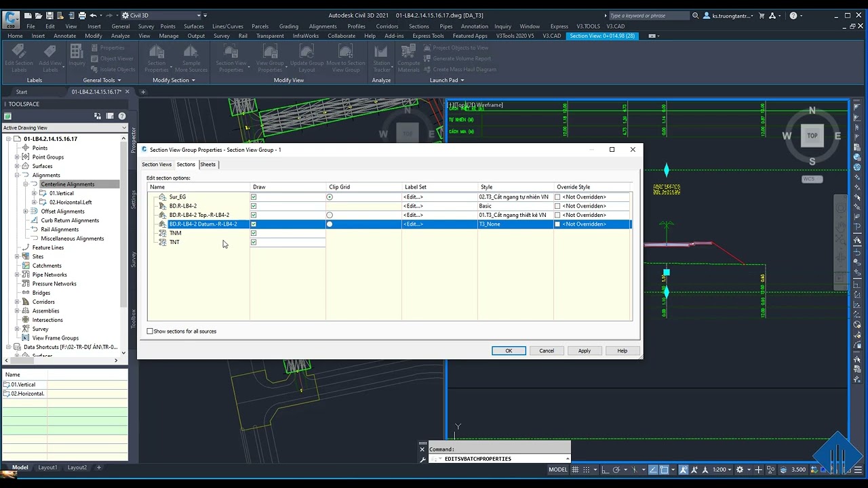Image resolution: width=868 pixels, height=488 pixels.
Task: Click Station Tracker ribbon tool
Action: pos(382,59)
